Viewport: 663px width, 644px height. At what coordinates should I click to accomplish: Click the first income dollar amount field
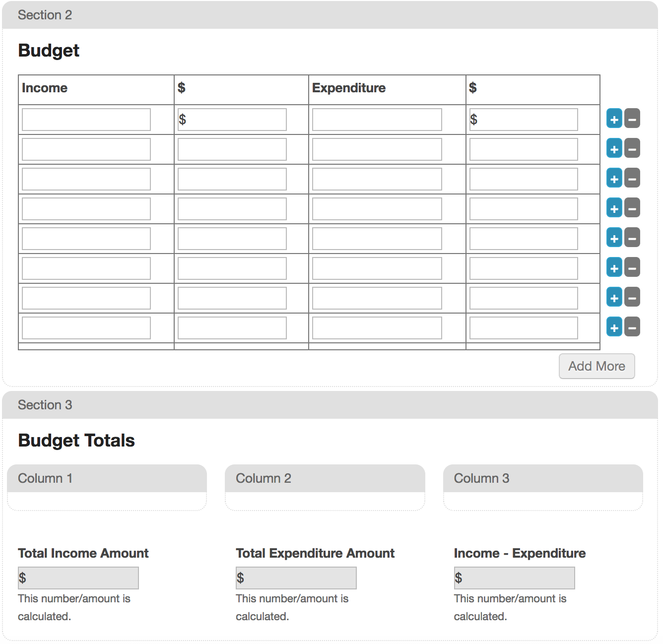pos(232,120)
